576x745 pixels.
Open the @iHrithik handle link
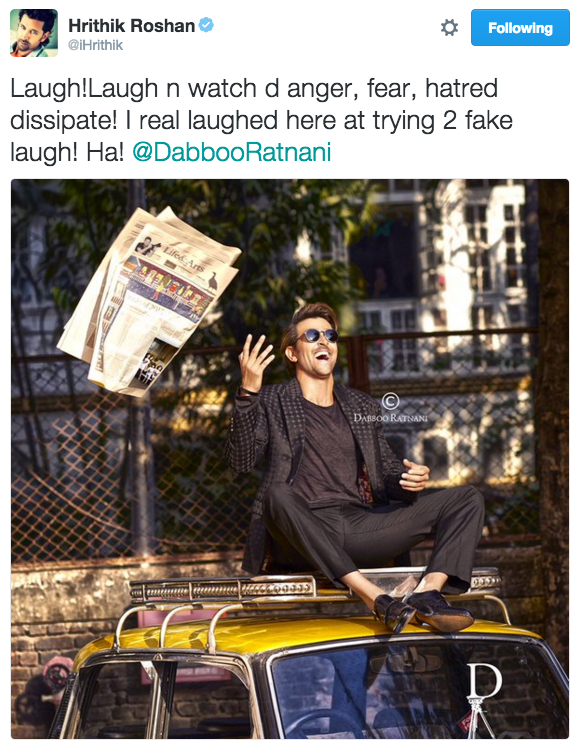(x=96, y=45)
